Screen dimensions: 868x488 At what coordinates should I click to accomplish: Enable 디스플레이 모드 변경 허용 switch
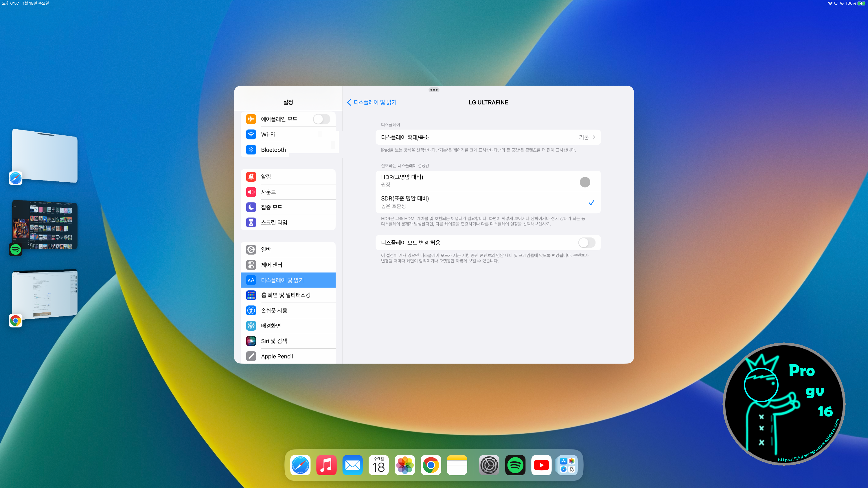586,242
